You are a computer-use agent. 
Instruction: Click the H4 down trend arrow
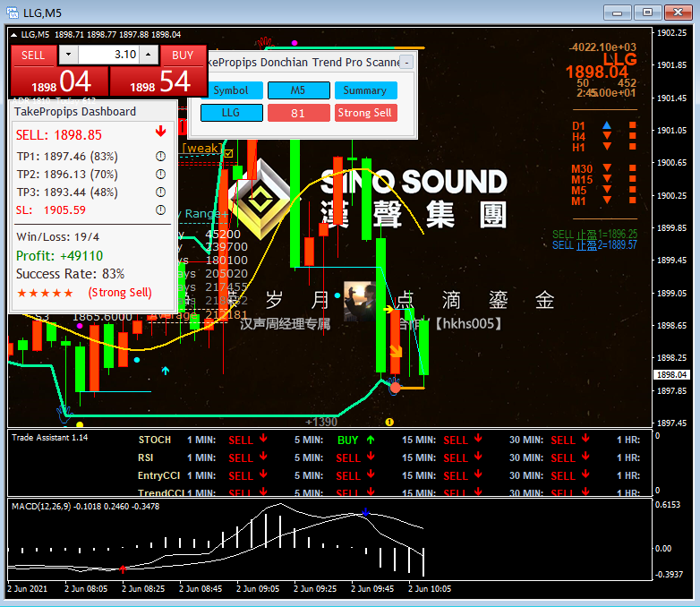[607, 135]
